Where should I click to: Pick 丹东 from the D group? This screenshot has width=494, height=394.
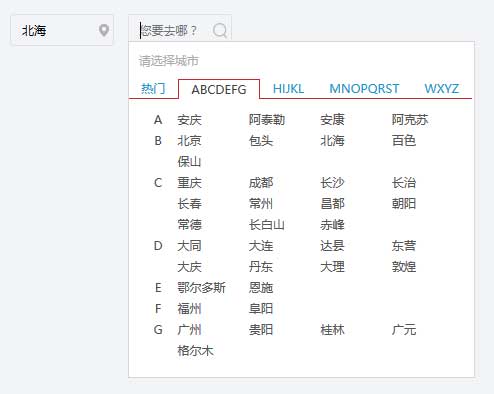261,267
